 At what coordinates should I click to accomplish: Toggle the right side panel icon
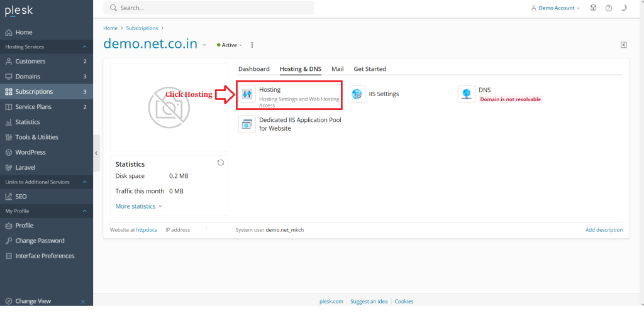[x=623, y=45]
